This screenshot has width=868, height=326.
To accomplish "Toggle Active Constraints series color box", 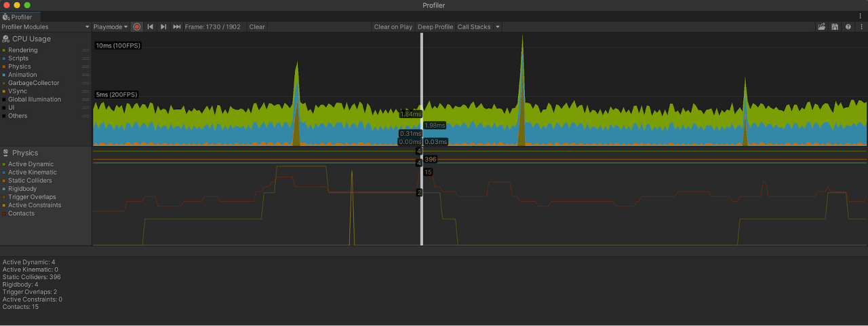I will pyautogui.click(x=4, y=205).
